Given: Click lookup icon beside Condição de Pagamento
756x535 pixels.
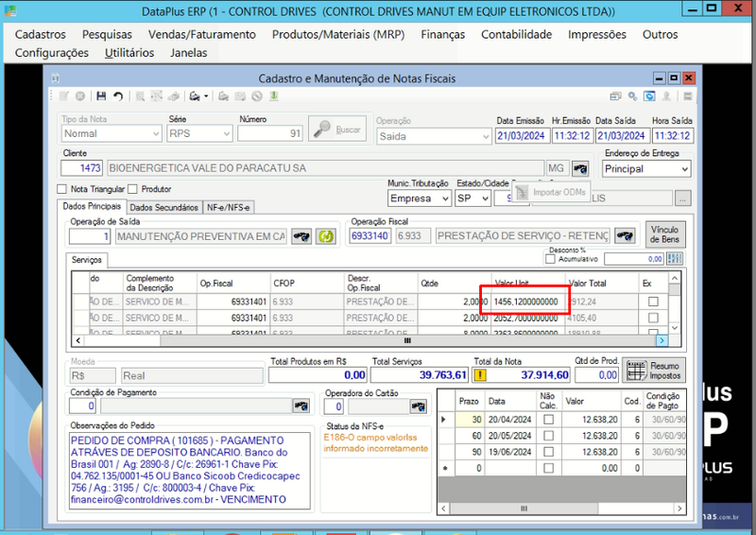Looking at the screenshot, I should pos(301,406).
